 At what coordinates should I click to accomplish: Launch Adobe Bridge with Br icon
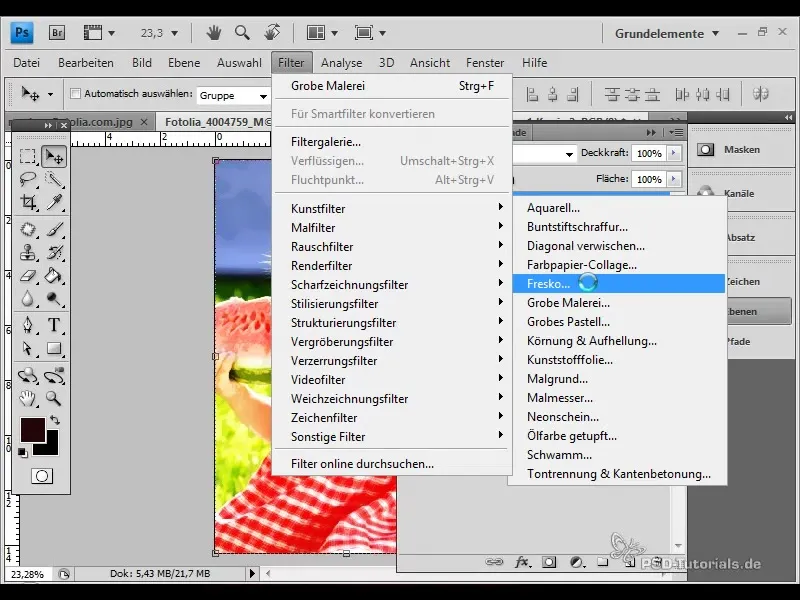[57, 33]
